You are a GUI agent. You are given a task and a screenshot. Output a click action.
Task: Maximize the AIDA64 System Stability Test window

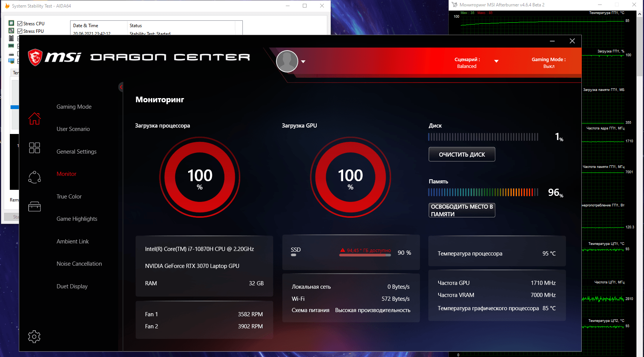click(x=305, y=6)
